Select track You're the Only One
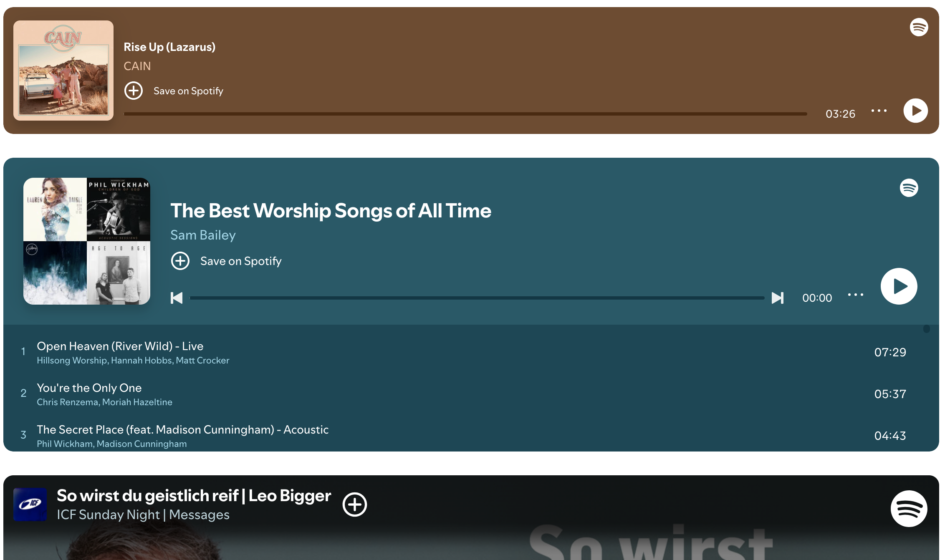Screen dimensions: 945x560 point(89,388)
